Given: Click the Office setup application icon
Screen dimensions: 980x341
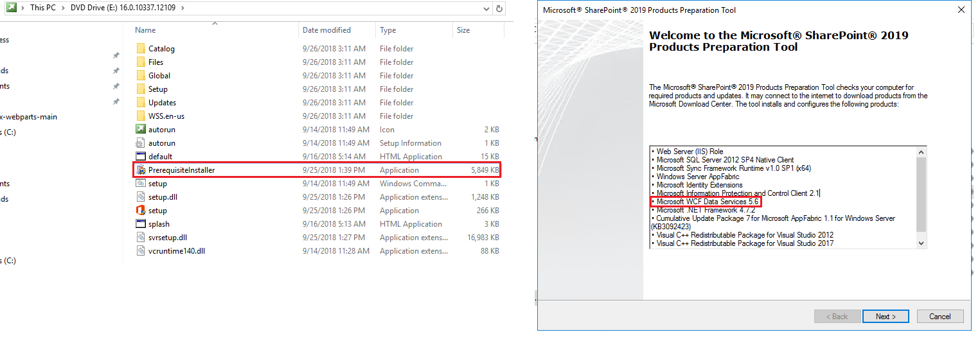Looking at the screenshot, I should point(141,211).
